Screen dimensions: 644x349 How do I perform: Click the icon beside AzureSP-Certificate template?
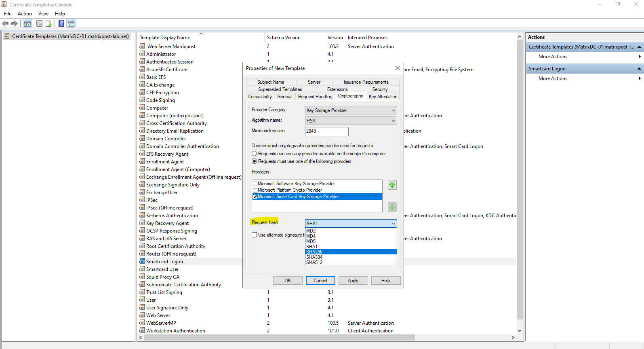coord(142,69)
